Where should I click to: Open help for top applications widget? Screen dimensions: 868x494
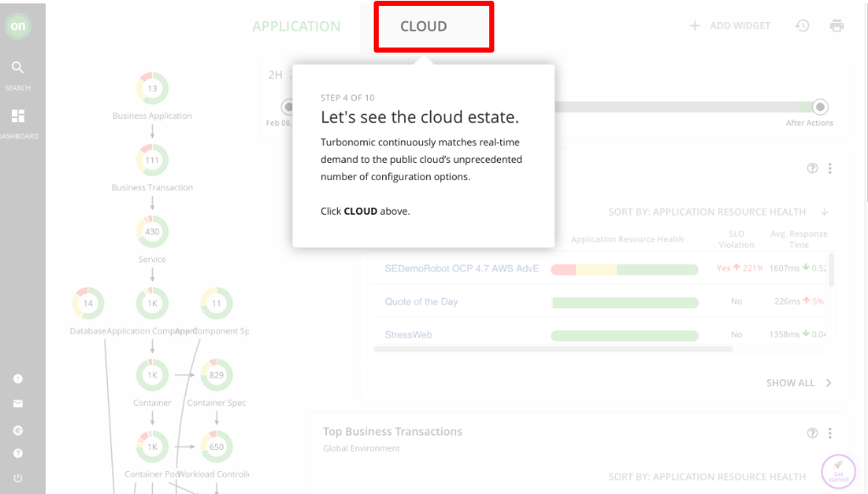[x=812, y=168]
